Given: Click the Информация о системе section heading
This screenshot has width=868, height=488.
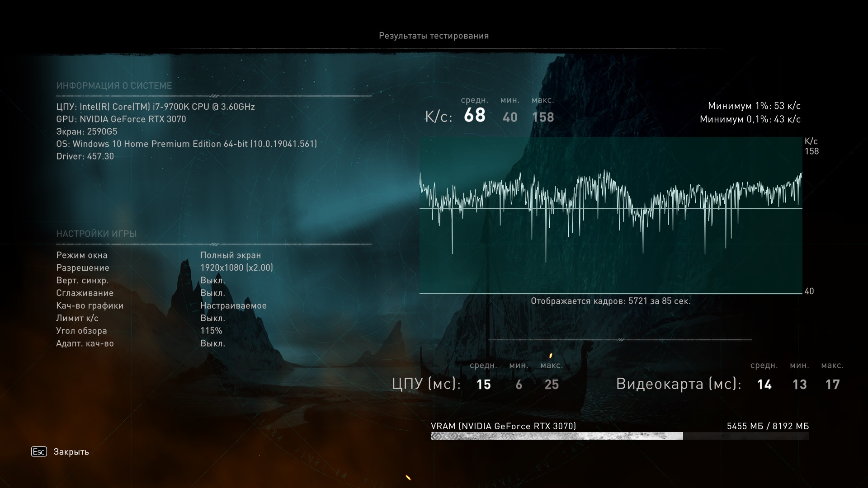Looking at the screenshot, I should tap(114, 86).
